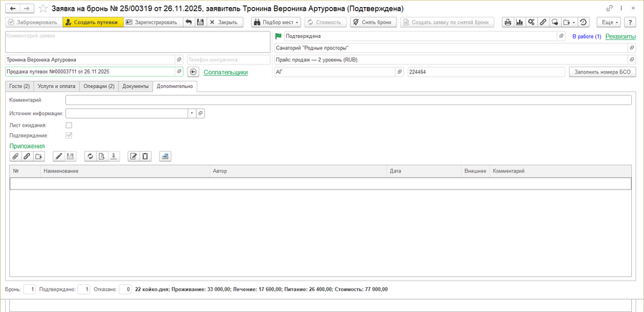Open the vertical dots menu in title bar
644x312 pixels.
pyautogui.click(x=621, y=8)
